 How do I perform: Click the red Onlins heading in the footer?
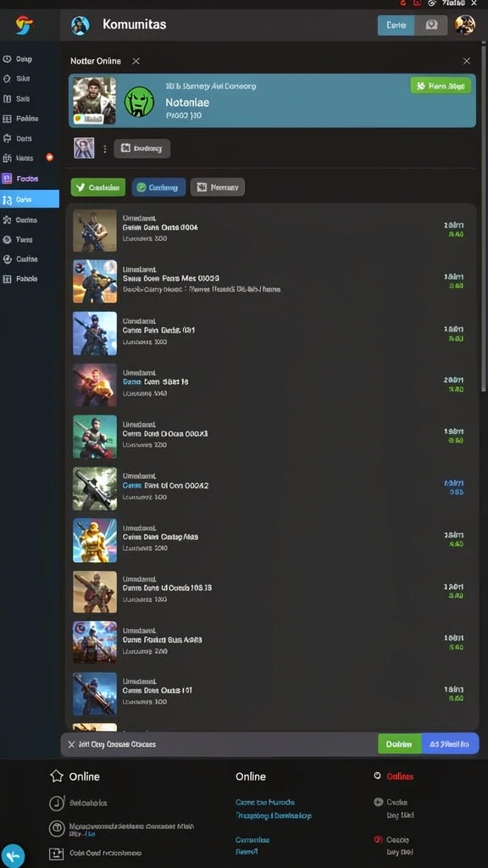400,776
